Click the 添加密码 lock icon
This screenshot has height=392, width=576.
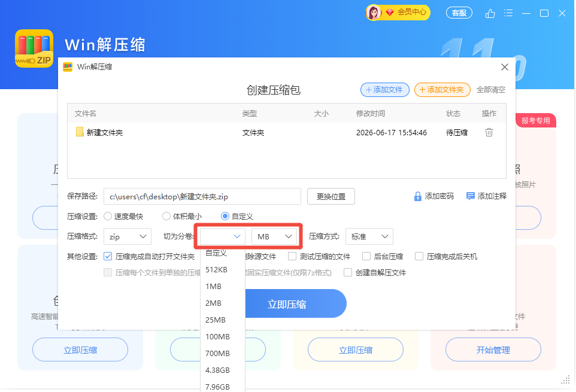coord(418,196)
